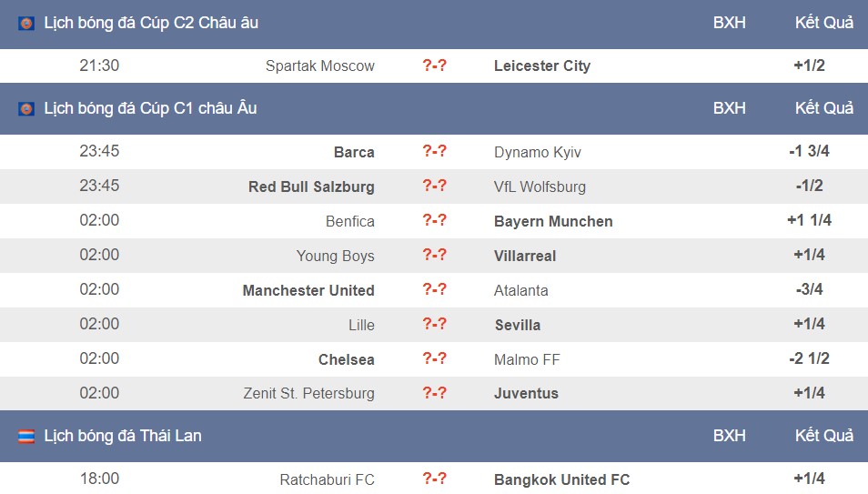Open the Lịch bóng đá Thái Lan heading
This screenshot has width=868, height=494.
pos(123,436)
